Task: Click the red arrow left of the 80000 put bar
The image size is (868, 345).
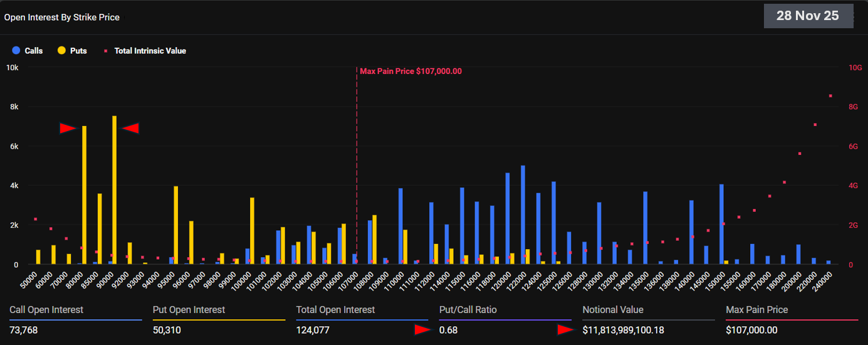Action: [68, 128]
